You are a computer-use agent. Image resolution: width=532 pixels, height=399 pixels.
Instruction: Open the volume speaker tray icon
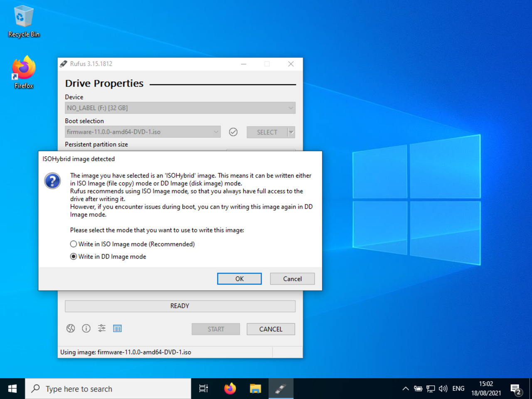(x=443, y=389)
